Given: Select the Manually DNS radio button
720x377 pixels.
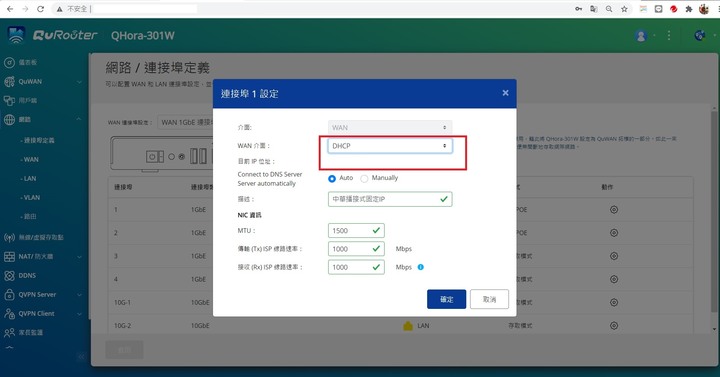Looking at the screenshot, I should pos(364,179).
